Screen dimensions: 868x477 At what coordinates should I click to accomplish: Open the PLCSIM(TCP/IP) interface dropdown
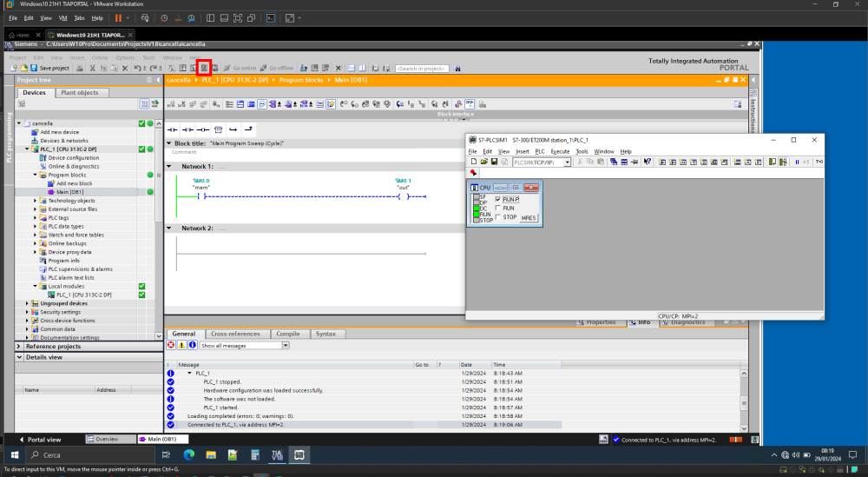567,162
